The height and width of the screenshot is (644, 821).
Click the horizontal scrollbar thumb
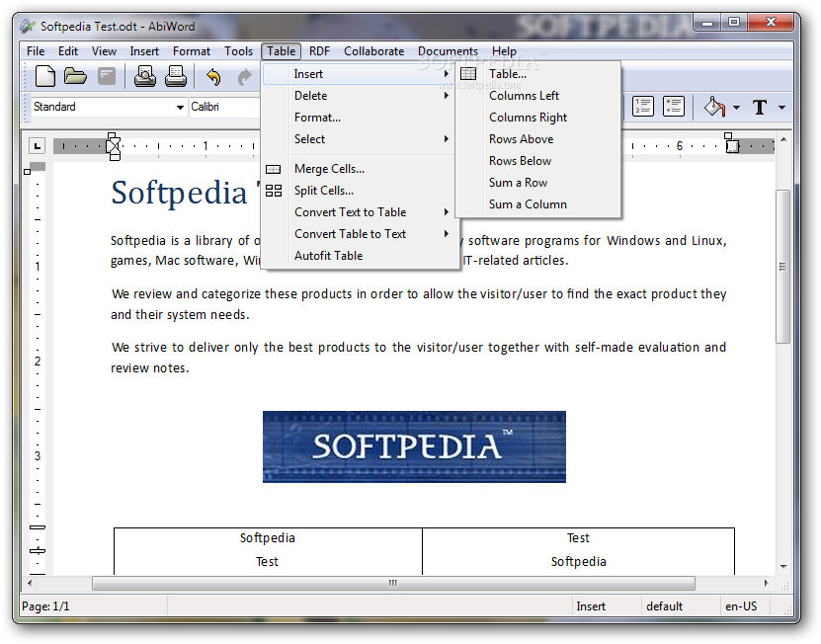[x=393, y=584]
